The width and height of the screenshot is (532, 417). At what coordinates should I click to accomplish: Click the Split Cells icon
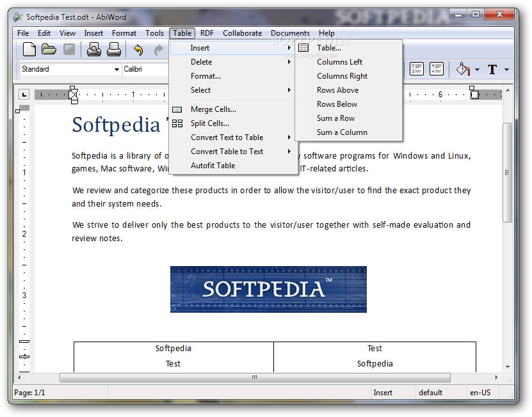pyautogui.click(x=177, y=123)
